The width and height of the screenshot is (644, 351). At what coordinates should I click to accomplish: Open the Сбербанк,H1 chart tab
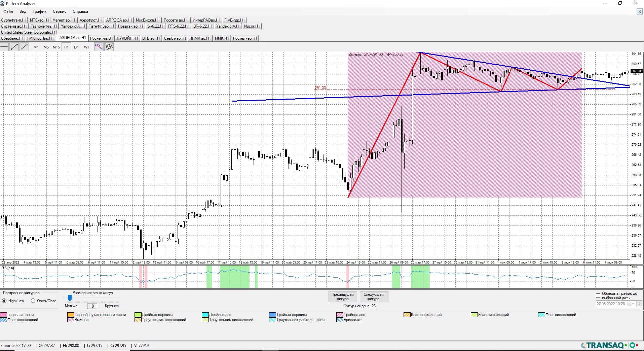[12, 38]
